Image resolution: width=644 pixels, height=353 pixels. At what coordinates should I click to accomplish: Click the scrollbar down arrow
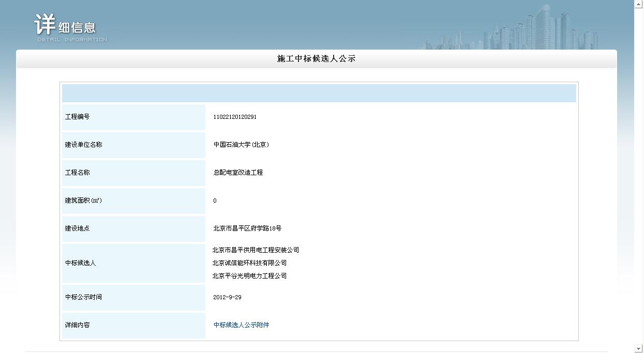638,349
